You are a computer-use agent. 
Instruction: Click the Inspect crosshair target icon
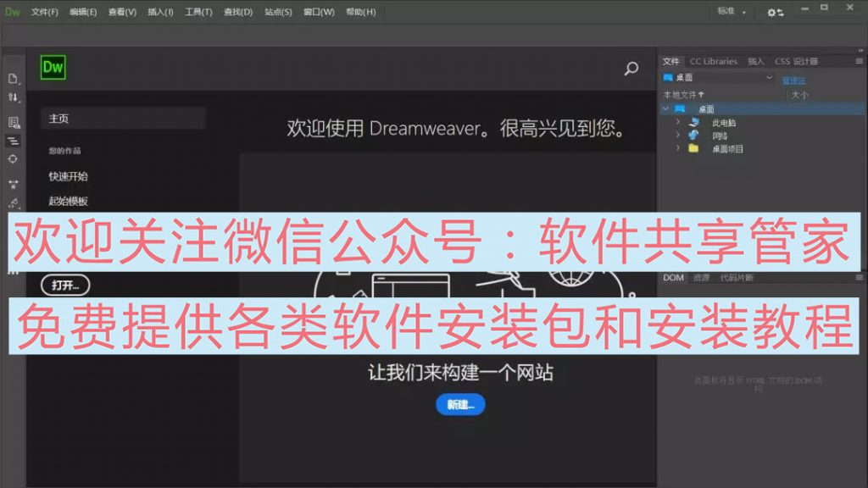coord(13,159)
